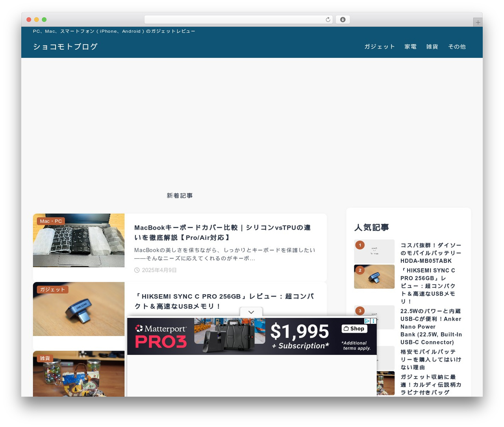Open the ガジェット menu item
Image resolution: width=504 pixels, height=427 pixels.
[380, 46]
